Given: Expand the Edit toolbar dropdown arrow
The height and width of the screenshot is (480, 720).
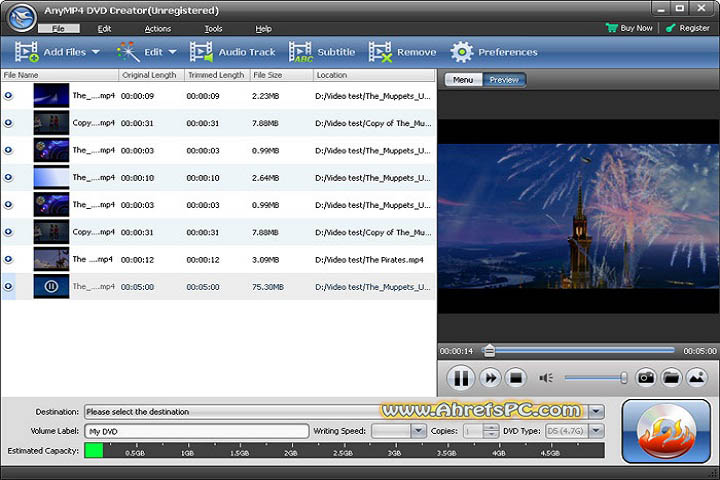Looking at the screenshot, I should 172,52.
